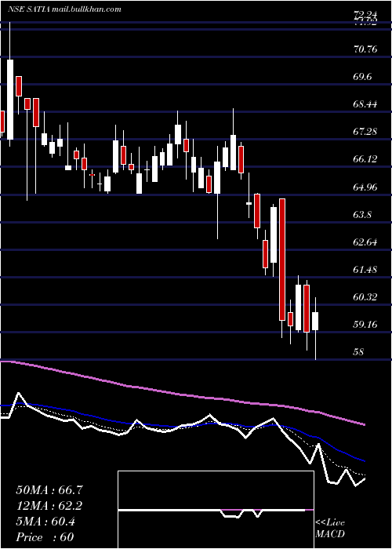Click the '12MA : 62.2' reading
The image size is (392, 549).
tap(49, 506)
